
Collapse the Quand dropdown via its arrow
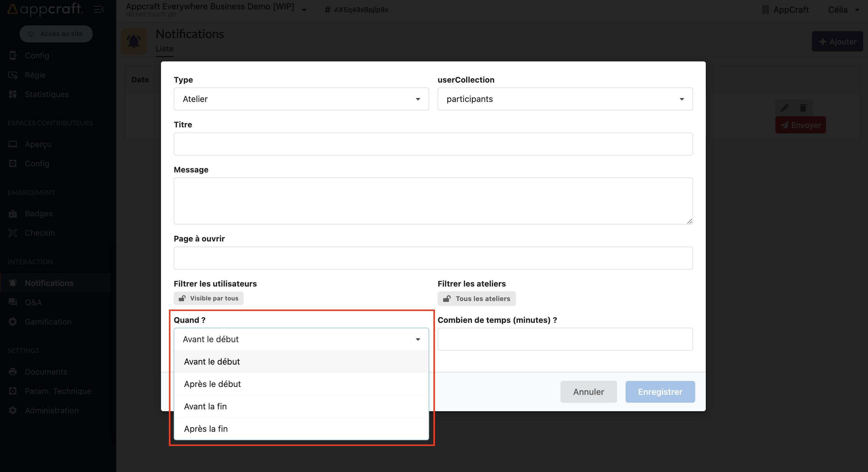coord(418,339)
